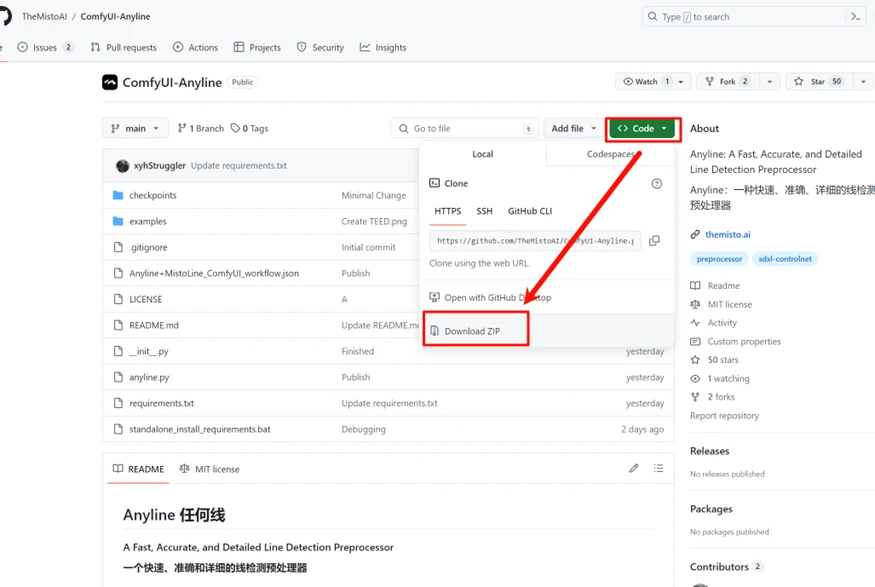Open the Fork options arrow

click(770, 81)
